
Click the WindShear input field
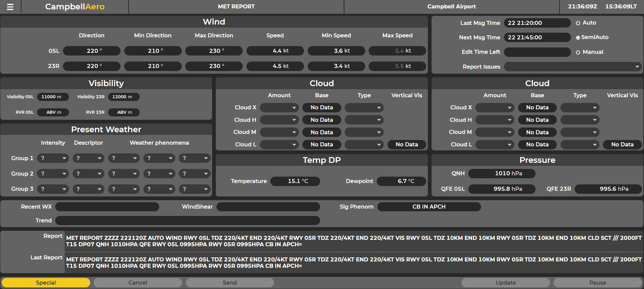point(268,207)
